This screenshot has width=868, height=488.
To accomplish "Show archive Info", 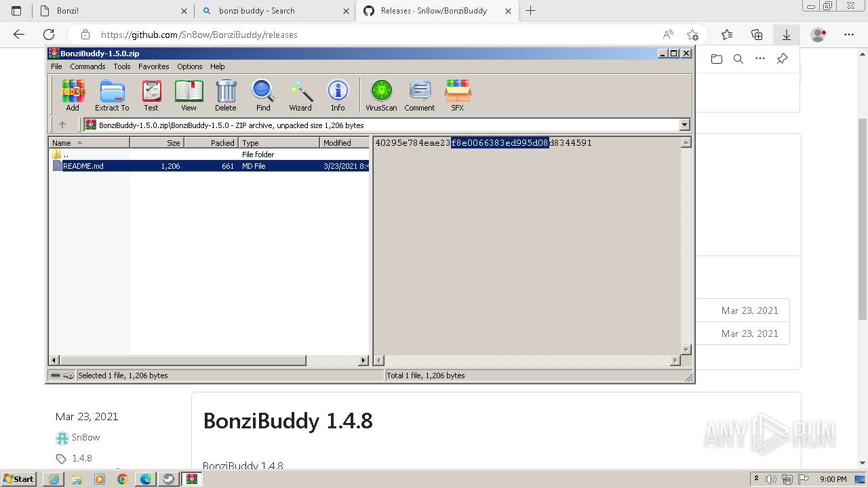I will tap(338, 95).
